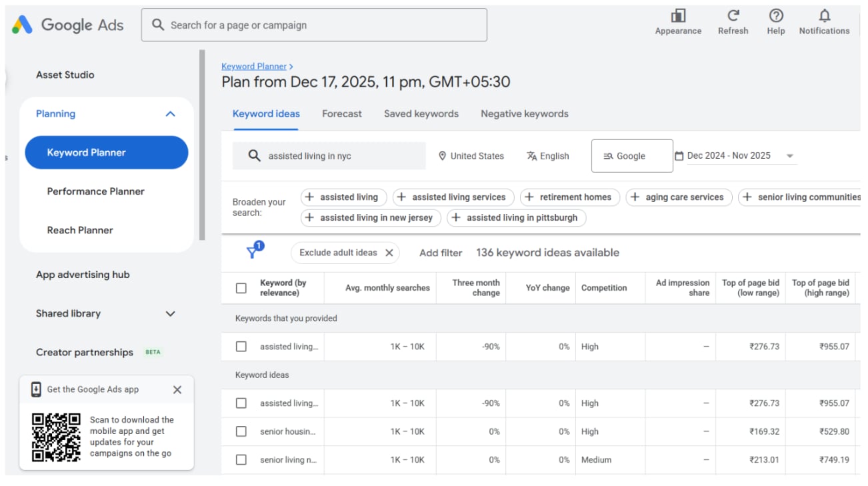Open Reach Planner in the sidebar
The width and height of the screenshot is (868, 486).
[80, 230]
